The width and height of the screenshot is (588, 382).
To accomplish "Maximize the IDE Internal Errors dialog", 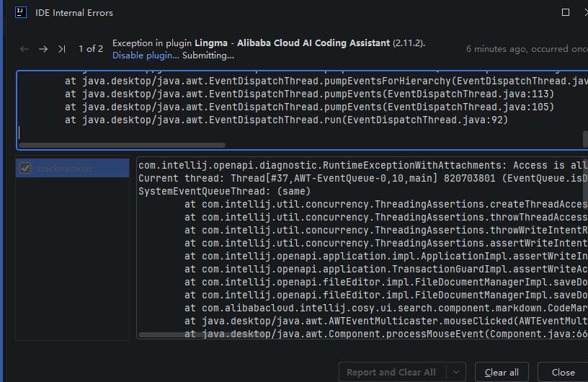I will click(x=566, y=12).
